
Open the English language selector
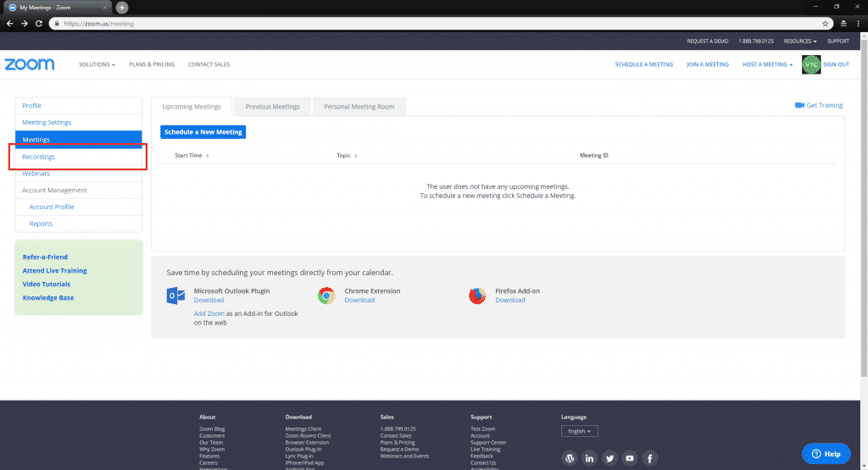tap(579, 431)
